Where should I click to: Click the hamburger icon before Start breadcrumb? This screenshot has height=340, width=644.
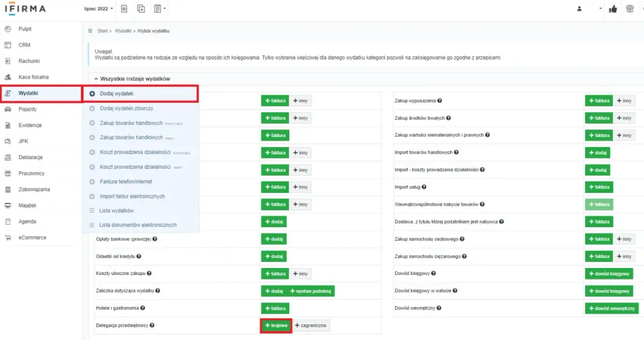point(90,31)
